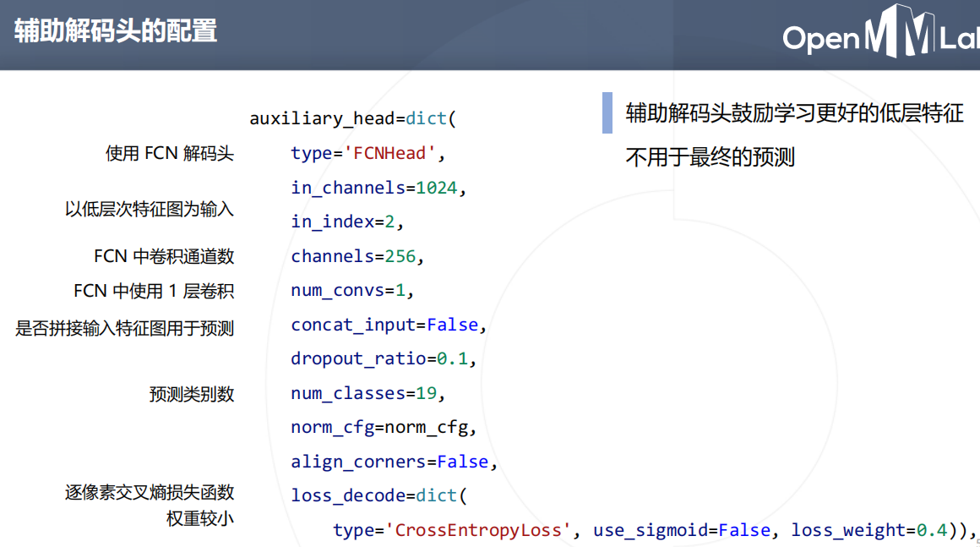
Task: Click the code line num_classes=19
Action: (368, 393)
